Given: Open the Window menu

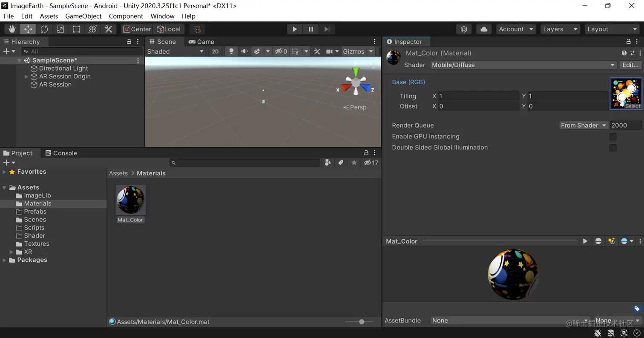Looking at the screenshot, I should tap(162, 16).
